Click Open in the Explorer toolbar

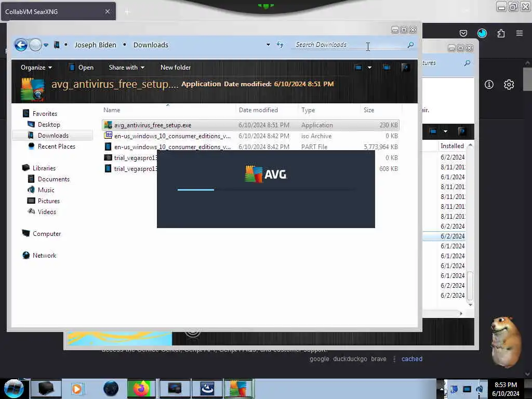pos(81,68)
